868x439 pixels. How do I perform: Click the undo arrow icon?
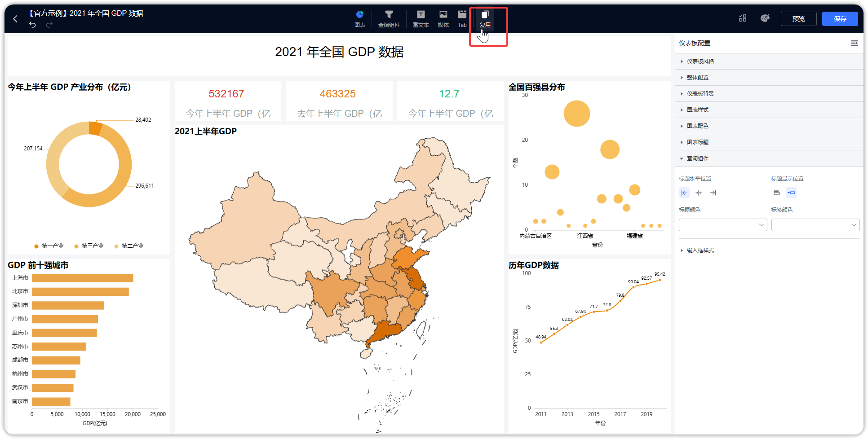pos(32,25)
